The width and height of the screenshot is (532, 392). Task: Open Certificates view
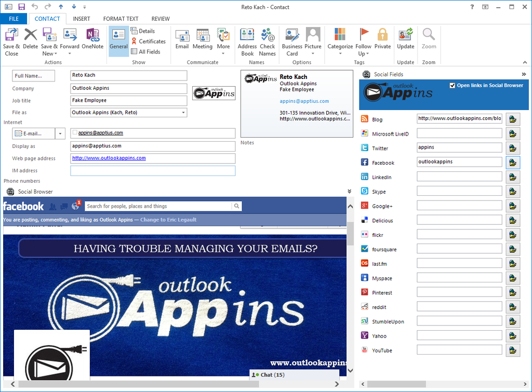(x=148, y=42)
